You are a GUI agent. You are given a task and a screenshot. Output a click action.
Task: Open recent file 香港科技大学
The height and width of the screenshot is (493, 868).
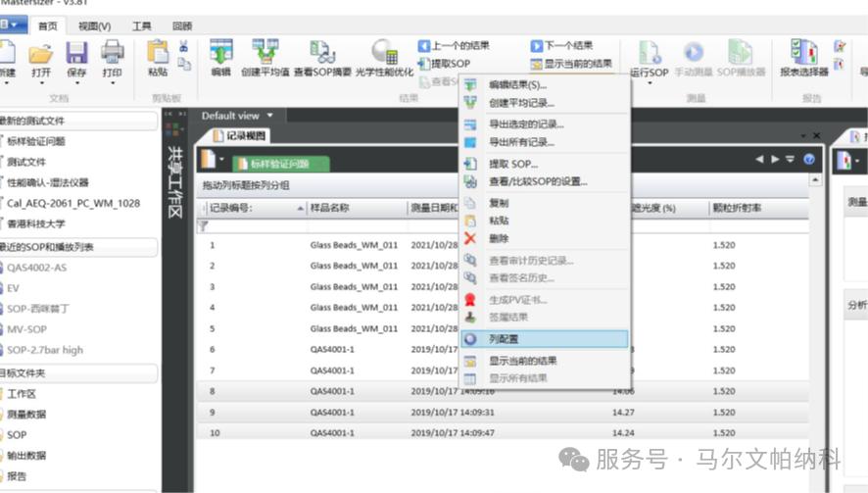[x=36, y=223]
